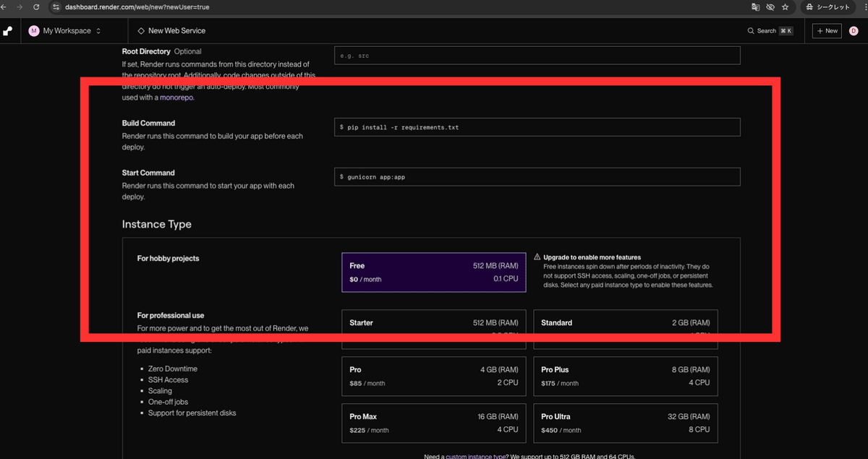This screenshot has width=868, height=459.
Task: Click the diamond New Web Service icon
Action: point(141,31)
